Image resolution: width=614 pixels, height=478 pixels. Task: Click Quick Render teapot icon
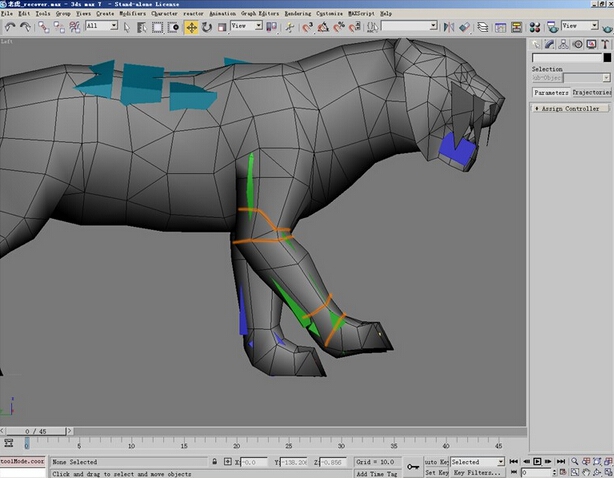click(x=607, y=28)
